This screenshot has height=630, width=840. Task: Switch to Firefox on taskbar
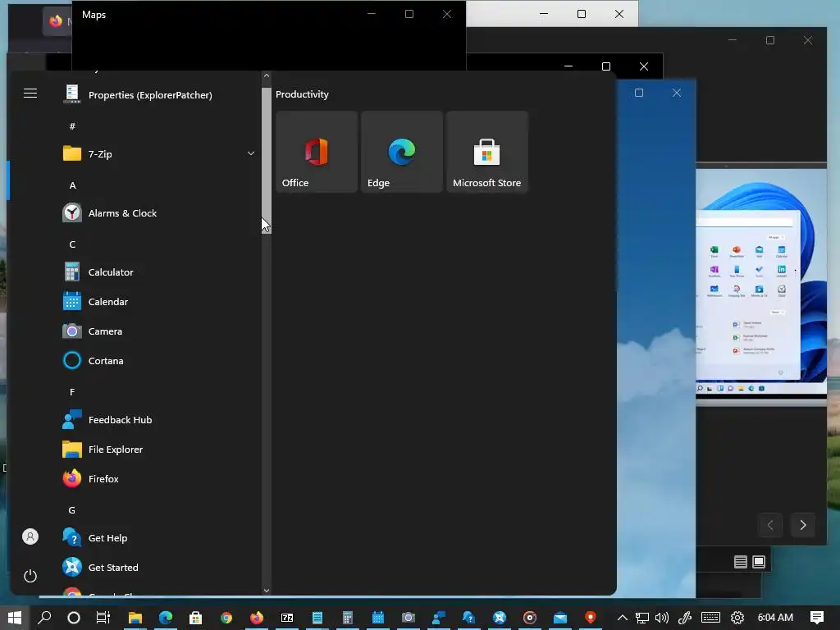tap(257, 618)
